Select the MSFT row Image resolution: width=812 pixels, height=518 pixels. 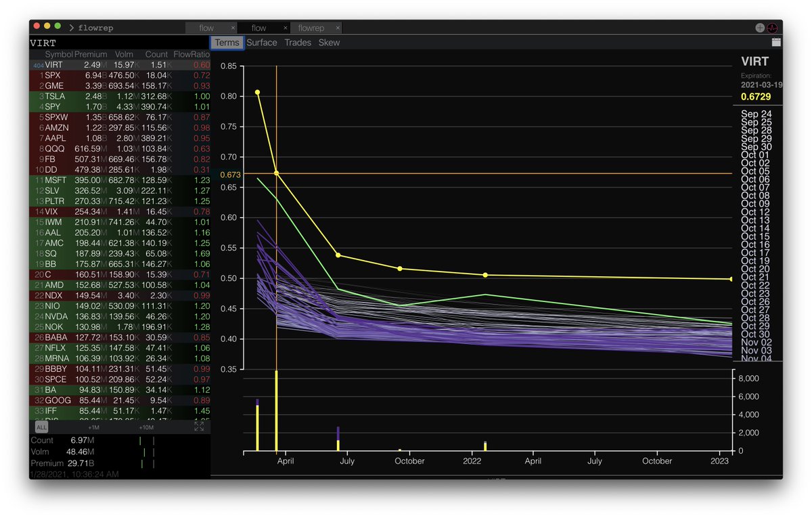[x=120, y=180]
